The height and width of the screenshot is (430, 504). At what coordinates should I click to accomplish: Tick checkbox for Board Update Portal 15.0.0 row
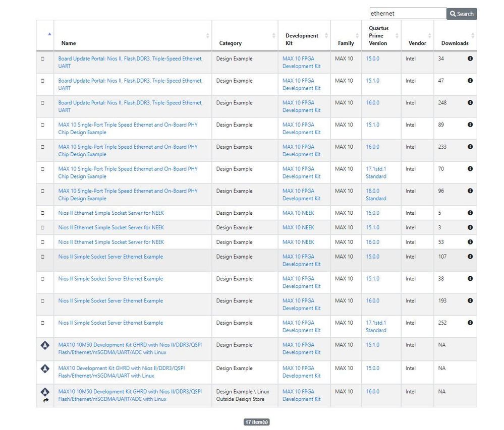[x=42, y=59]
